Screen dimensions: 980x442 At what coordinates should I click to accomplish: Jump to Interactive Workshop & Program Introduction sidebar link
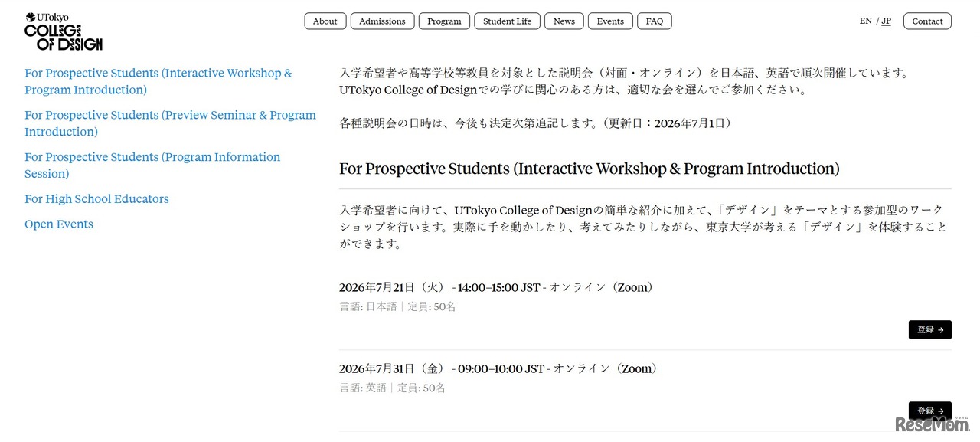pos(158,81)
